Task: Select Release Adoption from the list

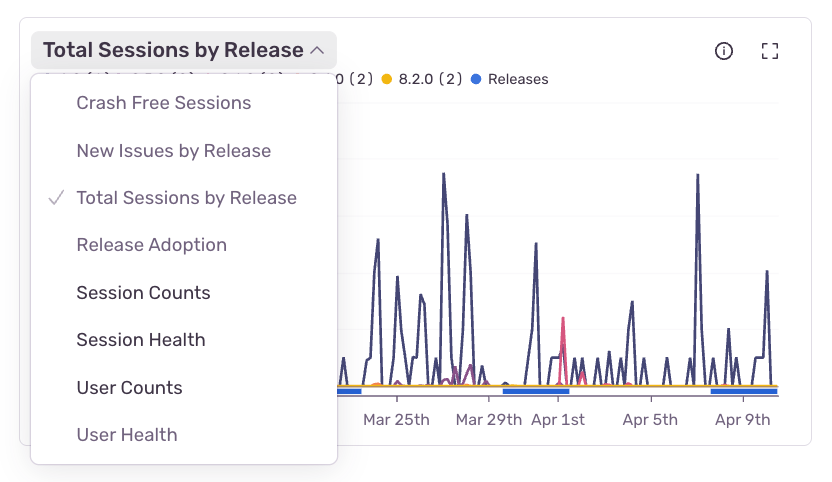Action: [x=151, y=245]
